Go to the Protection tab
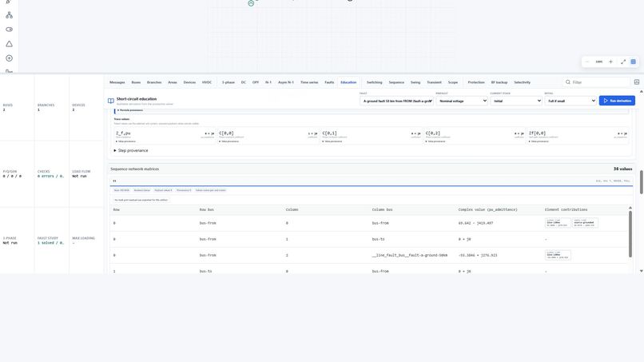 476,82
